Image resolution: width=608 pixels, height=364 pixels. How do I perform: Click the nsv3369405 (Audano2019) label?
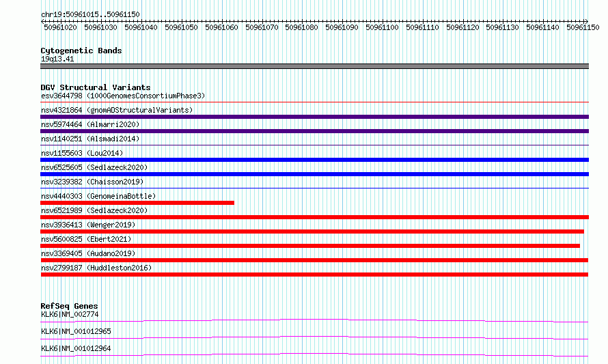[x=88, y=253]
